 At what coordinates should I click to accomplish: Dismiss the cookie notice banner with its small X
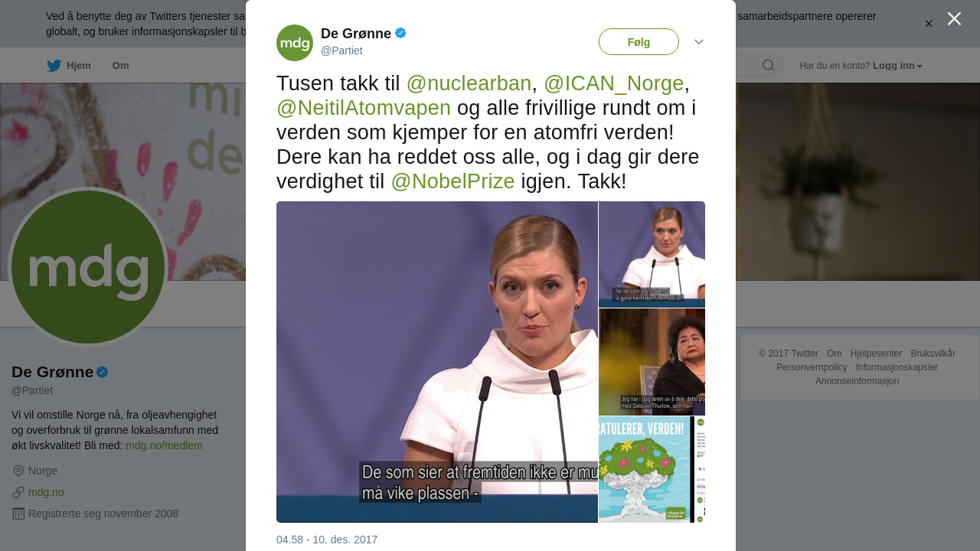point(929,24)
